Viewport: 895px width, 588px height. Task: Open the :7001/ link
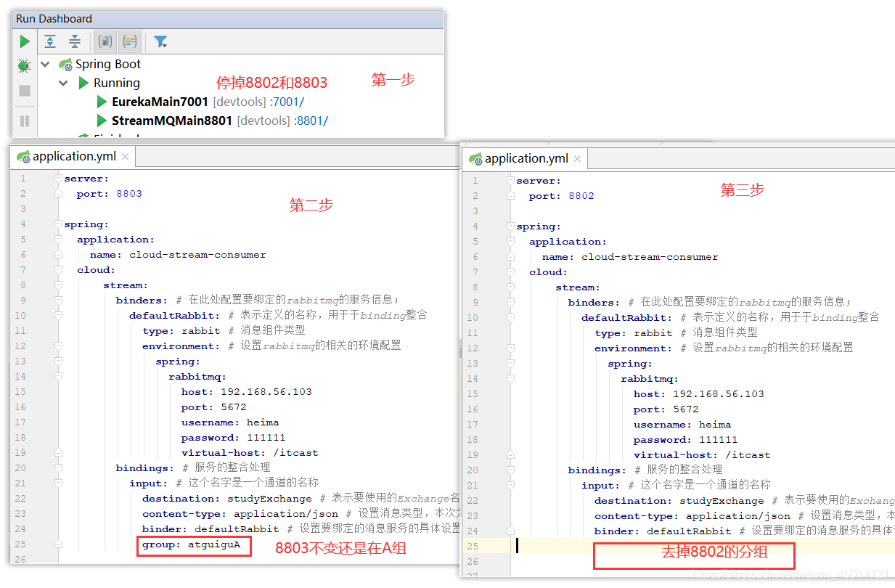[287, 102]
